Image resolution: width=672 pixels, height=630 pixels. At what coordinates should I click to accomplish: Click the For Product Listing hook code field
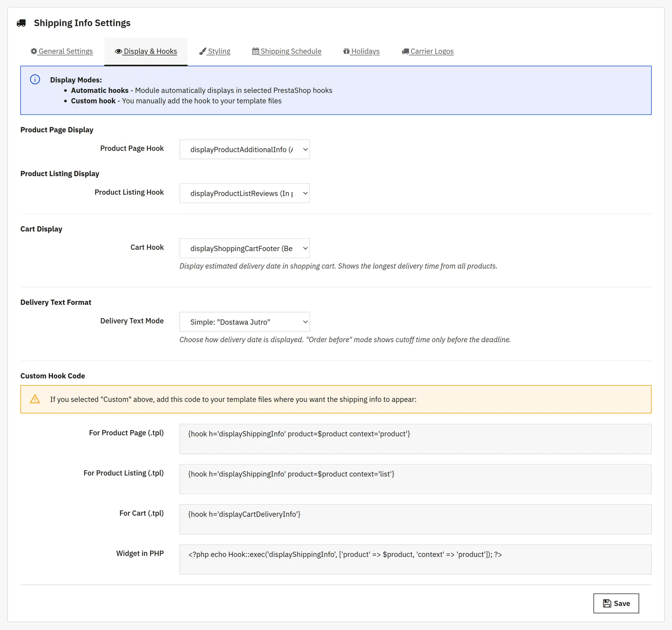(x=415, y=479)
